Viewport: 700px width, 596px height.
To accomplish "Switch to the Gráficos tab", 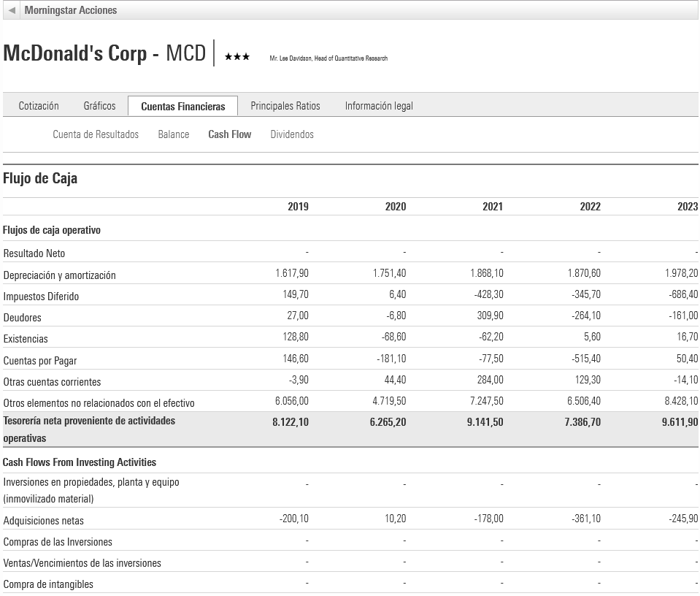I will coord(99,106).
